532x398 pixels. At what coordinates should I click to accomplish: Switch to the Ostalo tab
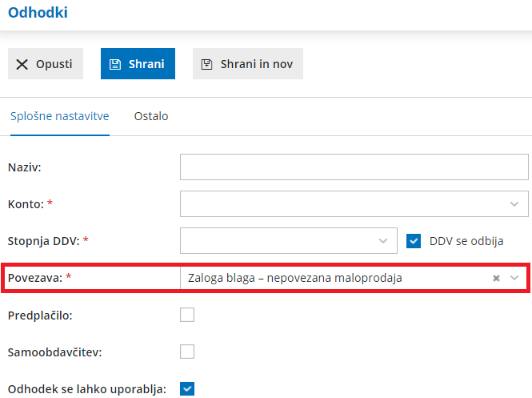151,116
